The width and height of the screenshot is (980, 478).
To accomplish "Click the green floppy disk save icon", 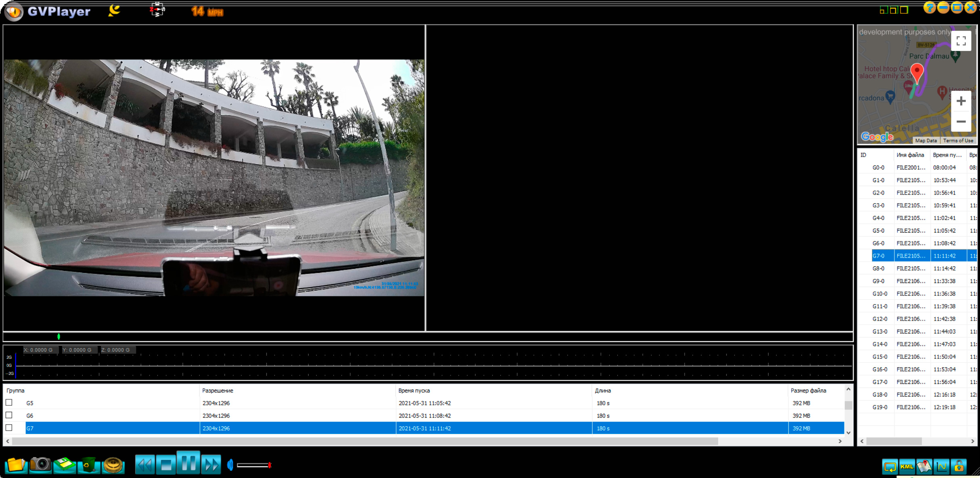I will click(65, 465).
